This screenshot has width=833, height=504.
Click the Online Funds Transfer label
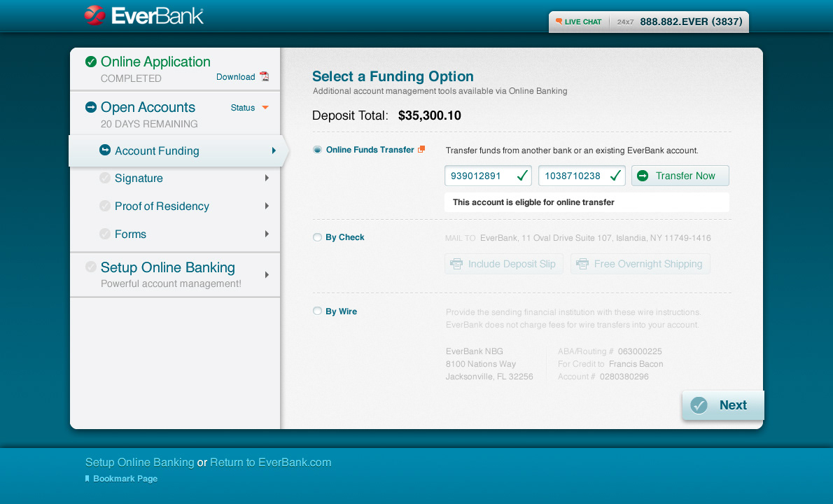pos(370,150)
